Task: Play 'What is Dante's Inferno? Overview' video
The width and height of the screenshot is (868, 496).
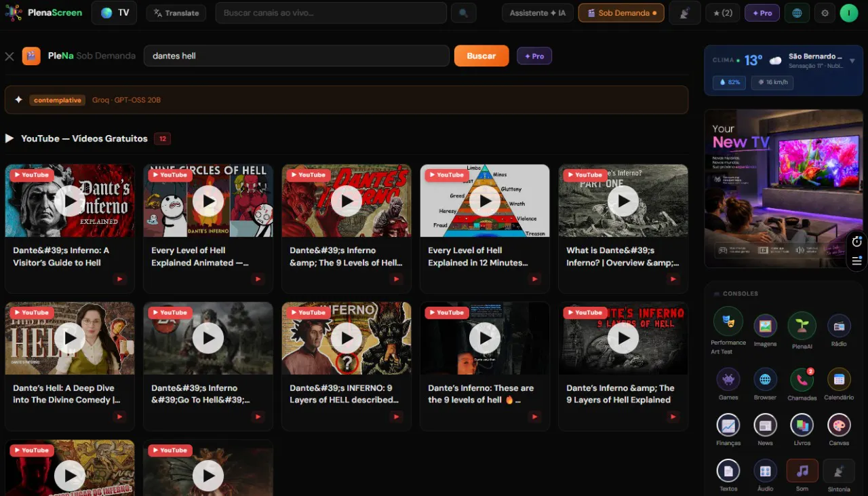Action: click(623, 201)
